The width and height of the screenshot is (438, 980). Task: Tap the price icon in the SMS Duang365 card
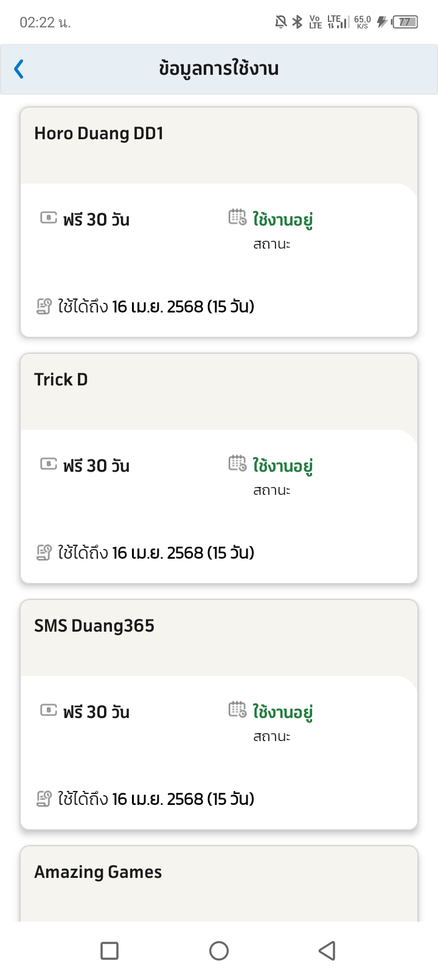(x=49, y=710)
